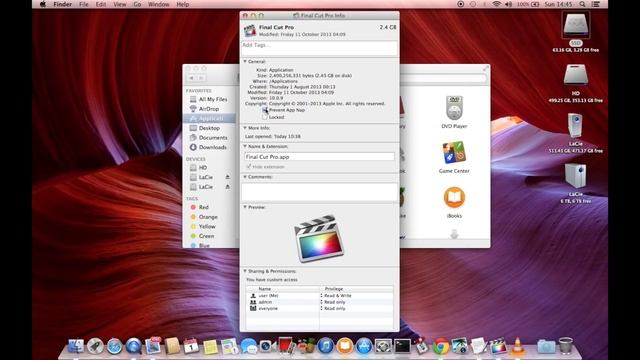Viewport: 640px width, 360px height.
Task: Open Spotlight search magnifier
Action: pos(582,4)
